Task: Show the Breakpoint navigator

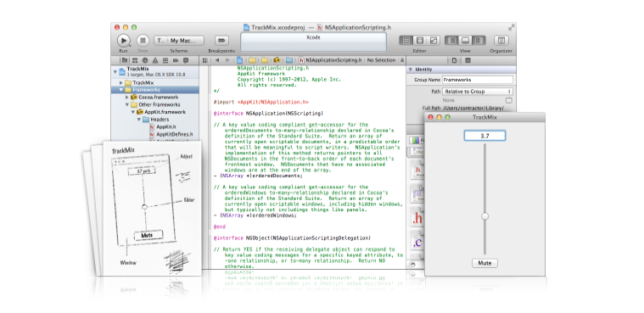Action: pyautogui.click(x=176, y=60)
